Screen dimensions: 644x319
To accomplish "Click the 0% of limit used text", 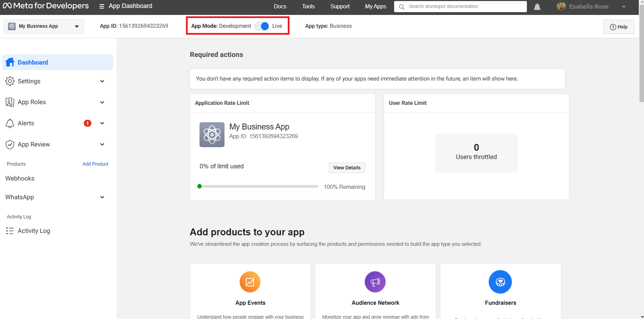I will [221, 166].
